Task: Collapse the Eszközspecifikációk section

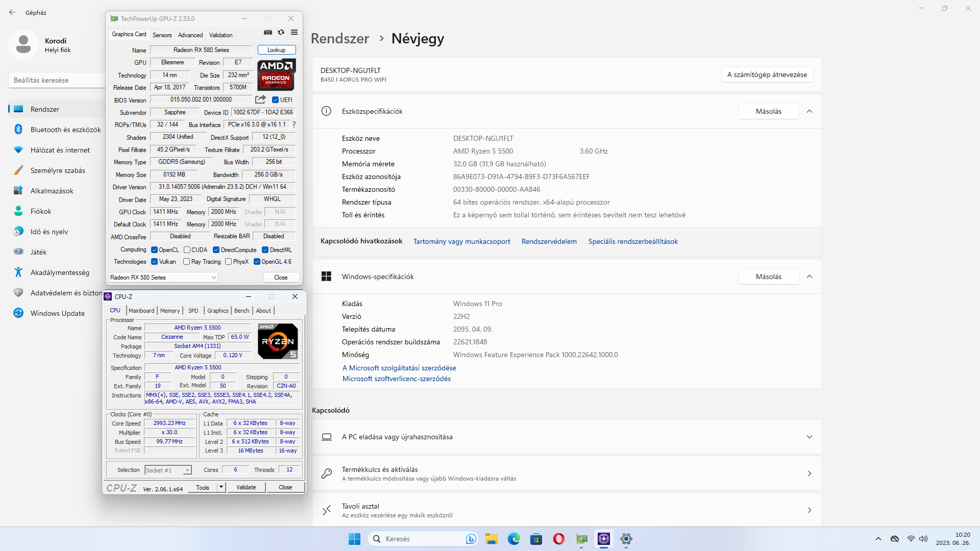Action: [810, 111]
